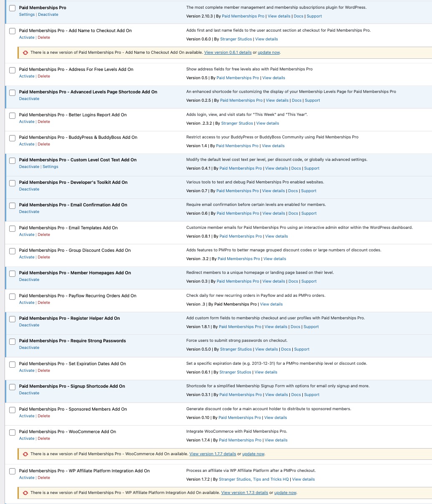Viewport: 432px width, 504px height.
Task: Tick Require Strong Passwords checkbox
Action: (12, 341)
